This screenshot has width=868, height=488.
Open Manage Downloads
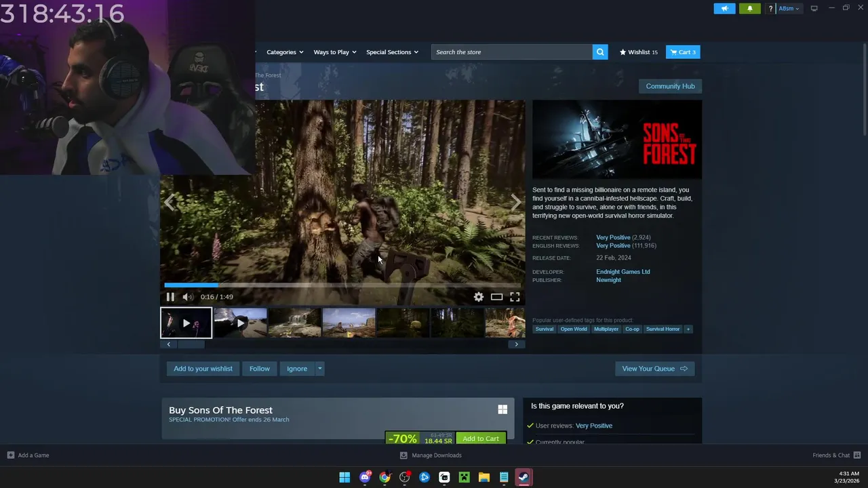[x=431, y=455]
